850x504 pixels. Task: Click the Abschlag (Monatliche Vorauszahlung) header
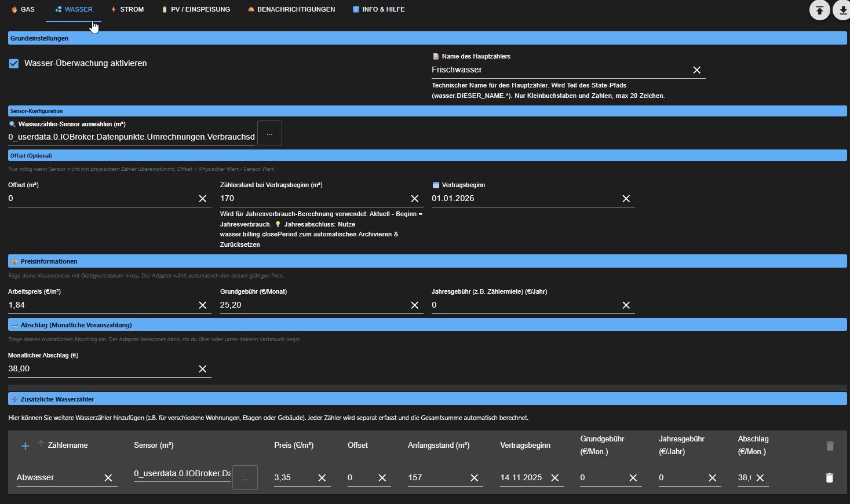428,325
